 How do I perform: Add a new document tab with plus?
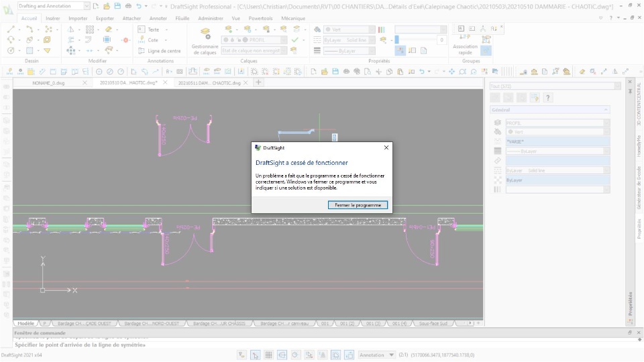point(258,82)
